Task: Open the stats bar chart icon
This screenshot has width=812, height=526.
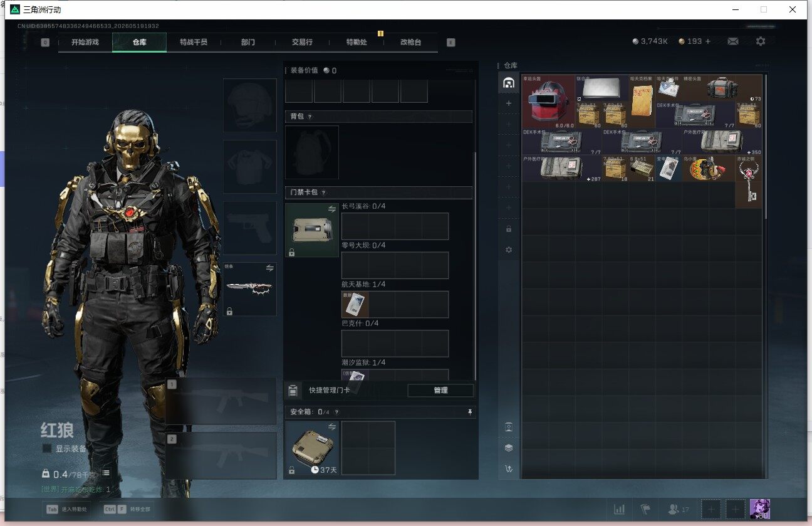Action: point(619,509)
